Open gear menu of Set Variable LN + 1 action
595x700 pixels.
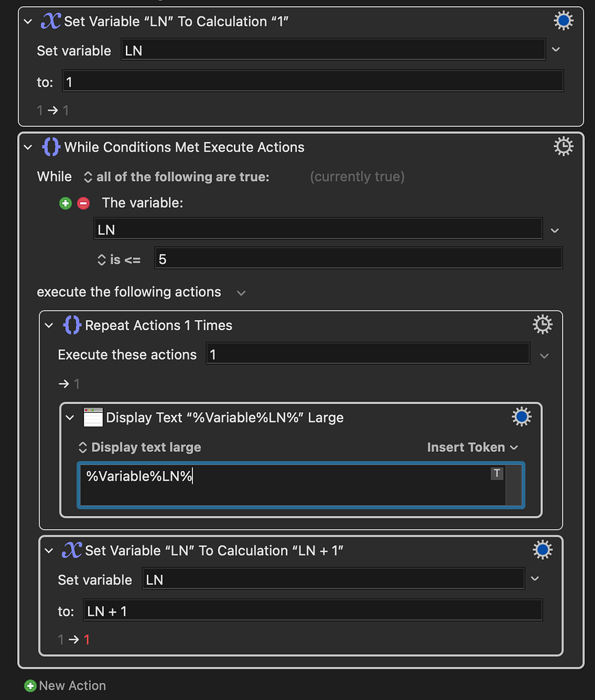(x=542, y=550)
